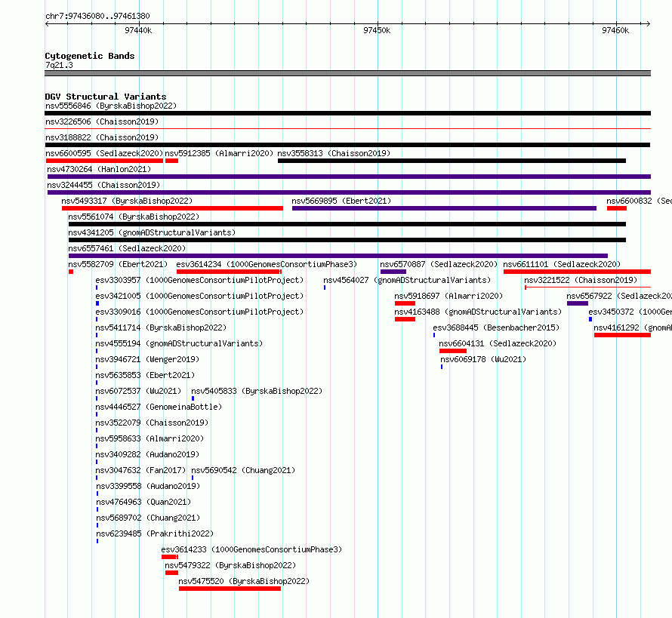The height and width of the screenshot is (618, 672).
Task: Open nsv5493317 (ByrskaBishop2022) label
Action: [x=127, y=201]
